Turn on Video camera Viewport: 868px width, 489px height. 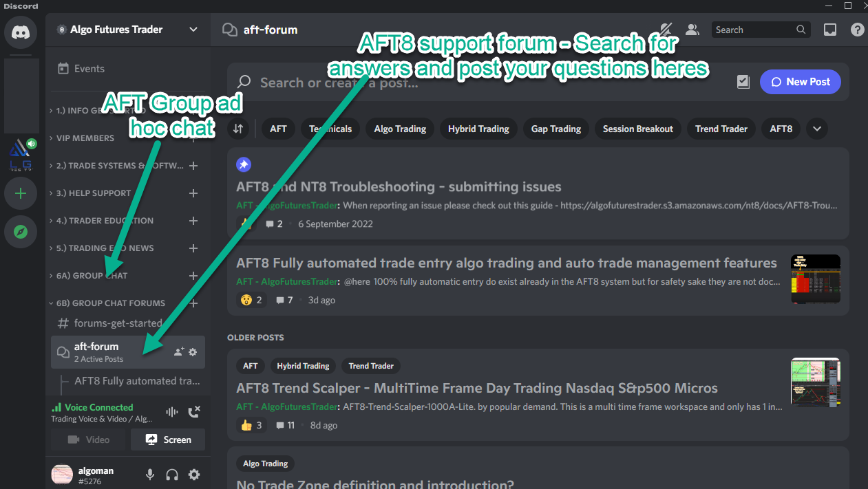88,439
